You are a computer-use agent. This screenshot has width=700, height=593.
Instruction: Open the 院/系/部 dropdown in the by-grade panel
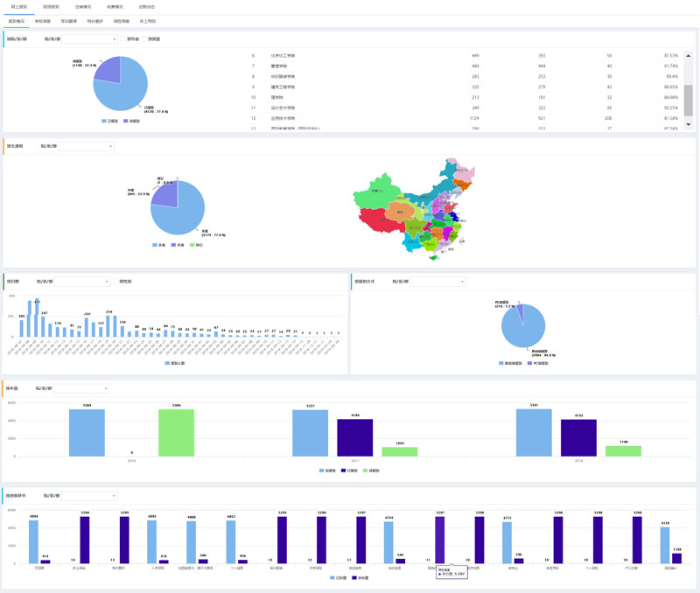(x=82, y=388)
